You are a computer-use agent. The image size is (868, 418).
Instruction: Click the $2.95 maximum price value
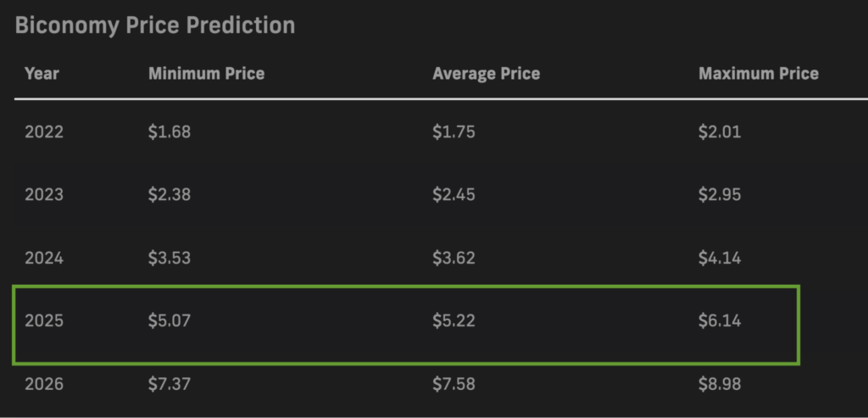tap(720, 195)
